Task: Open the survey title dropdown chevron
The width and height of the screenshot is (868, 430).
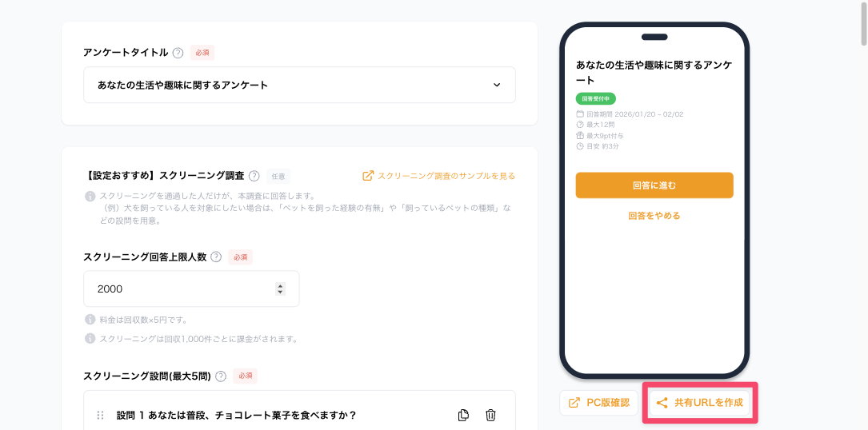Action: point(497,86)
